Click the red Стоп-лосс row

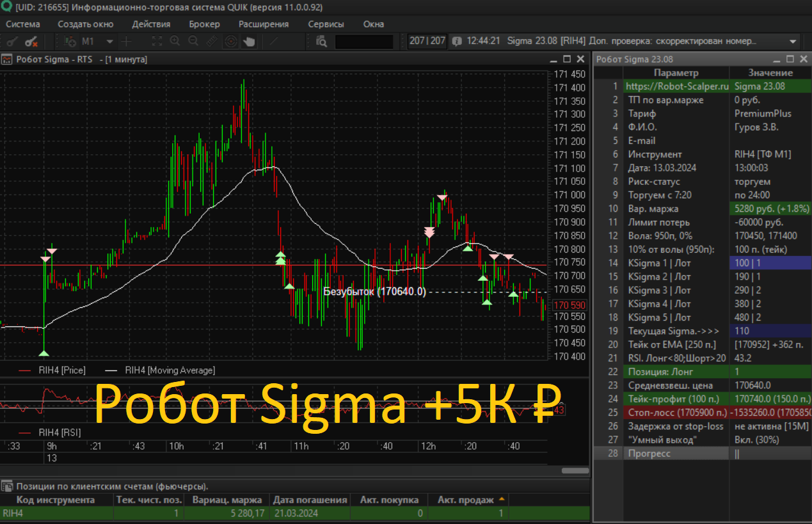(x=703, y=413)
